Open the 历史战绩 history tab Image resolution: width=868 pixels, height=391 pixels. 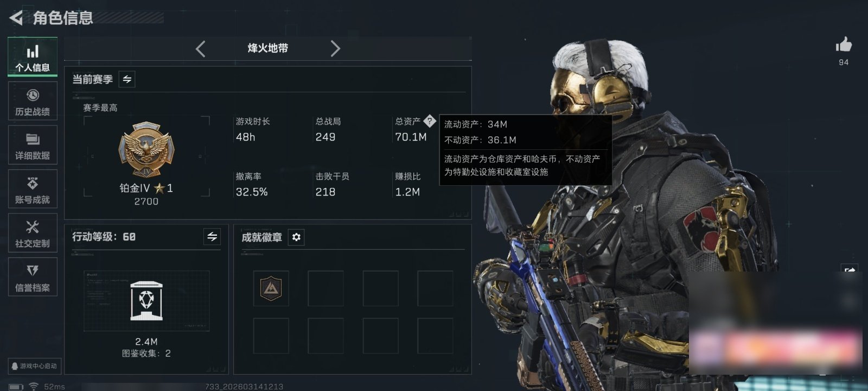click(33, 101)
